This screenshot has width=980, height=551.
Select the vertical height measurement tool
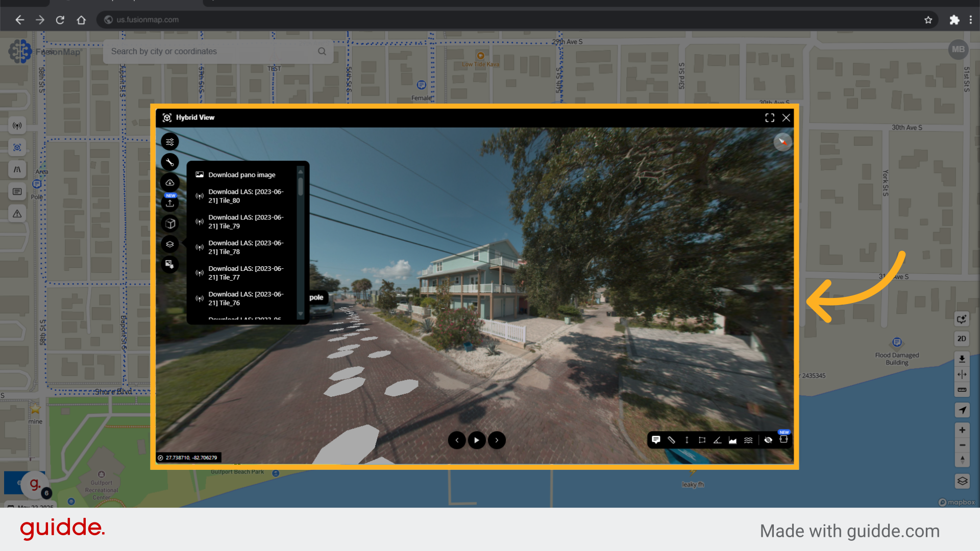point(687,440)
